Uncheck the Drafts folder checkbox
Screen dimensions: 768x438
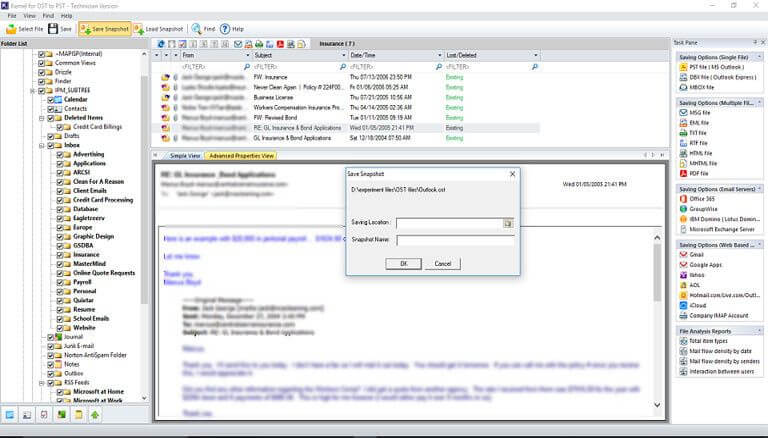point(50,136)
